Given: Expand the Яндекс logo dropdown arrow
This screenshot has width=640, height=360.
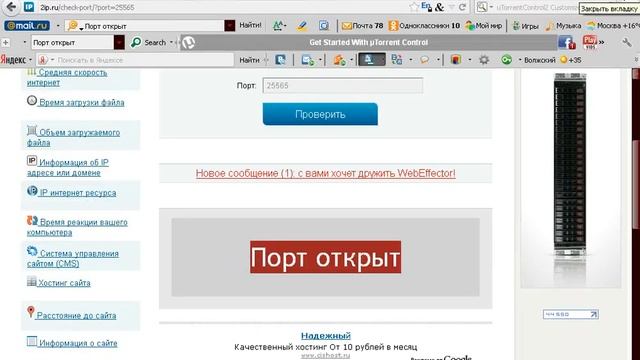Looking at the screenshot, I should (30, 60).
